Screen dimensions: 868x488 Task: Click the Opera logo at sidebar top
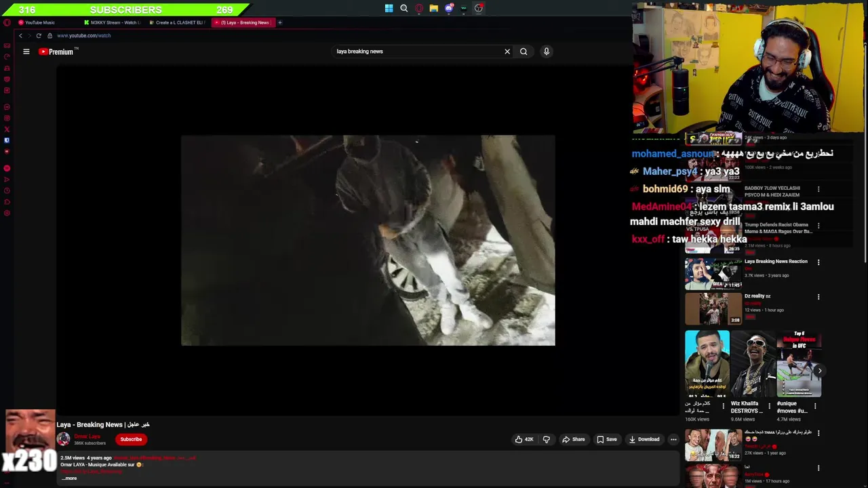tap(7, 22)
